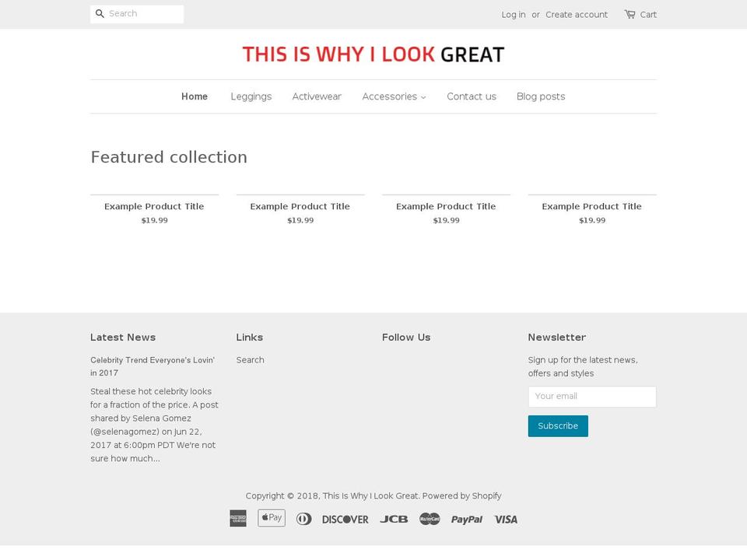This screenshot has height=560, width=747.
Task: Click the Follow Us heading
Action: pyautogui.click(x=406, y=337)
